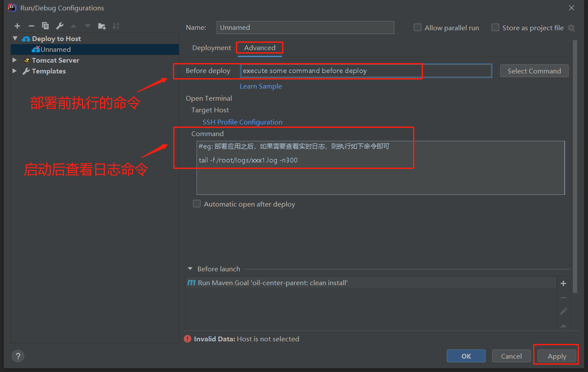588x372 pixels.
Task: Click the 'tail -f /root/logs/xxx1.log -n300' line
Action: coord(248,160)
